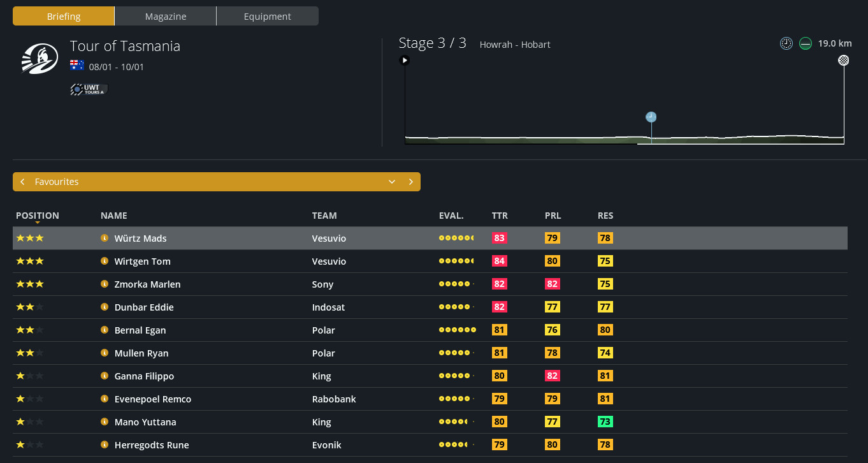
Task: Open the info icon for Ganna Filippo
Action: click(105, 376)
